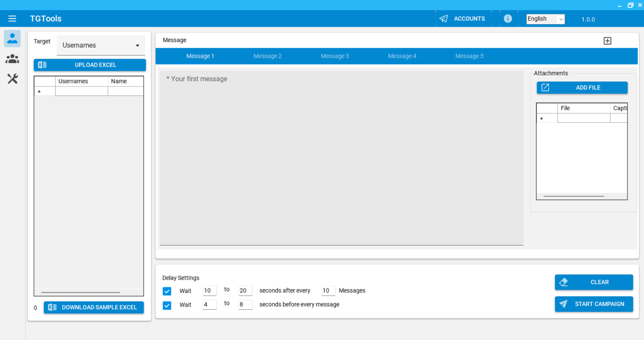Click the empty Usernames cell in new row
The width and height of the screenshot is (644, 340).
pyautogui.click(x=81, y=91)
